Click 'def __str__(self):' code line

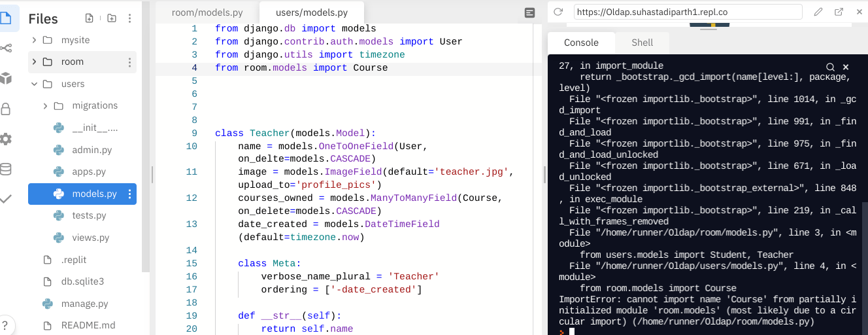pyautogui.click(x=290, y=315)
